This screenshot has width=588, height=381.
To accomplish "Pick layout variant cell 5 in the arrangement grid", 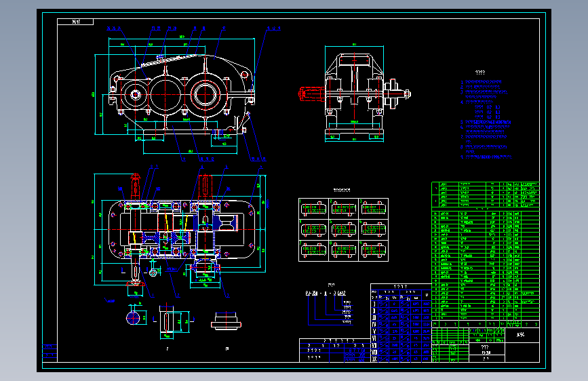I will (343, 230).
